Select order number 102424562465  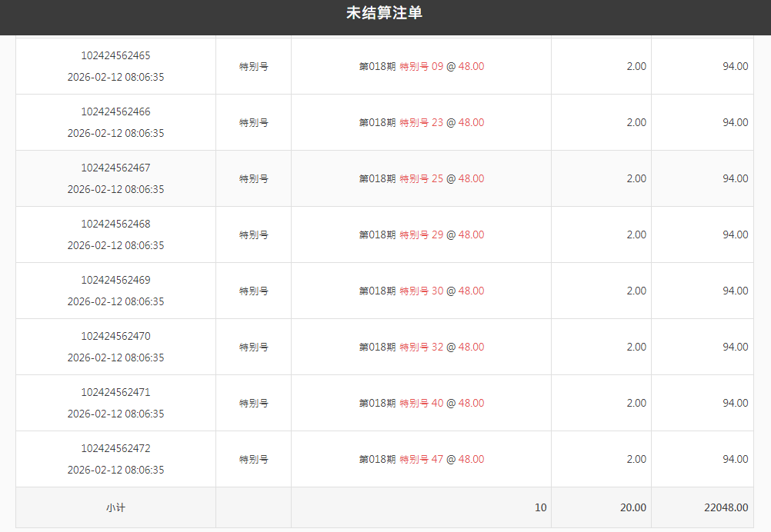[x=115, y=56]
